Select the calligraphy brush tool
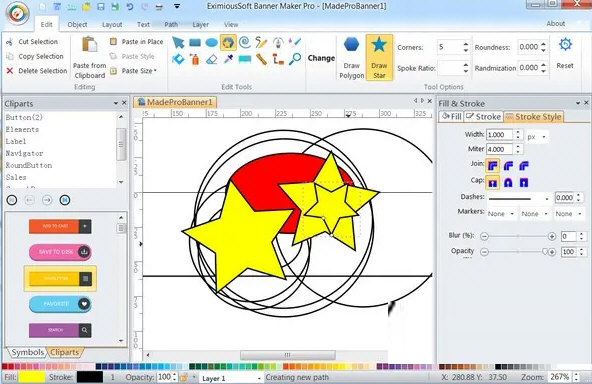 294,42
